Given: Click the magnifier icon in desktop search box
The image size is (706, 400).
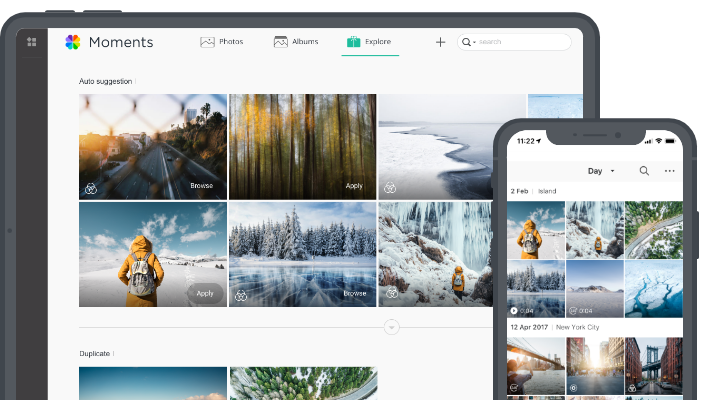Looking at the screenshot, I should pos(467,42).
